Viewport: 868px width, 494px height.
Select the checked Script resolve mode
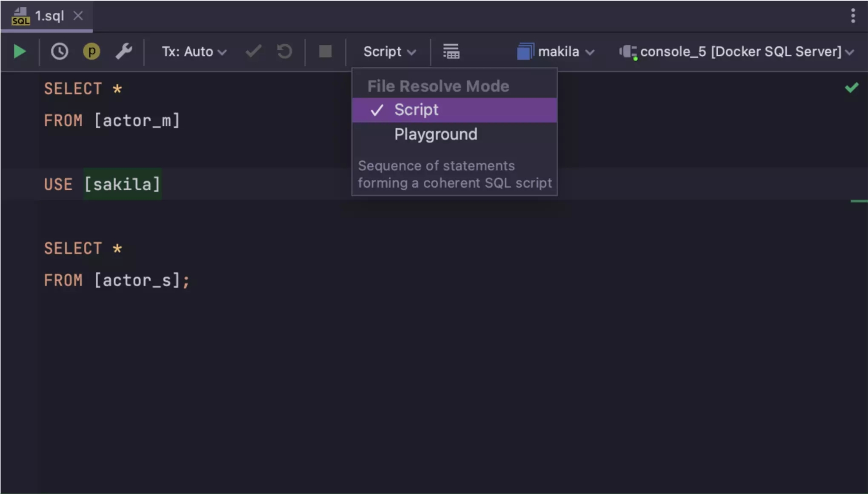[x=416, y=110]
